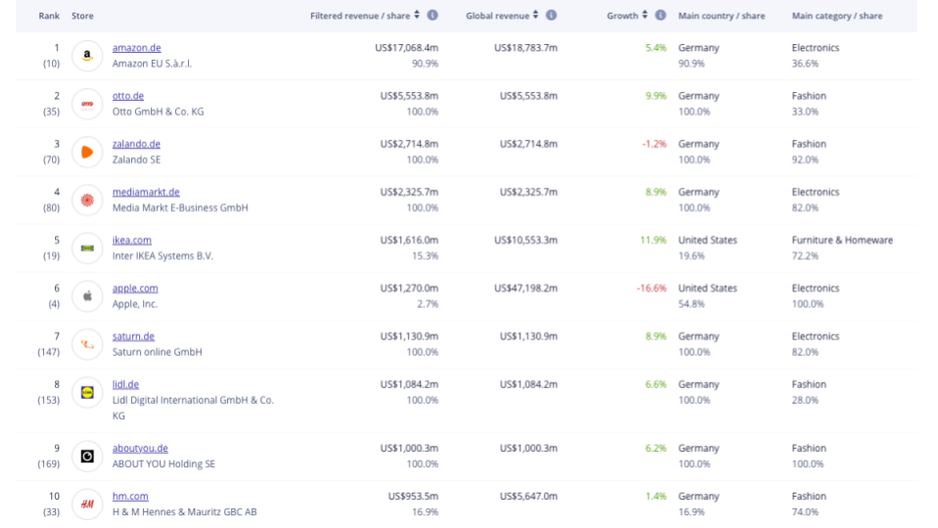Click the Main country / share header
This screenshot has height=528, width=938.
721,16
